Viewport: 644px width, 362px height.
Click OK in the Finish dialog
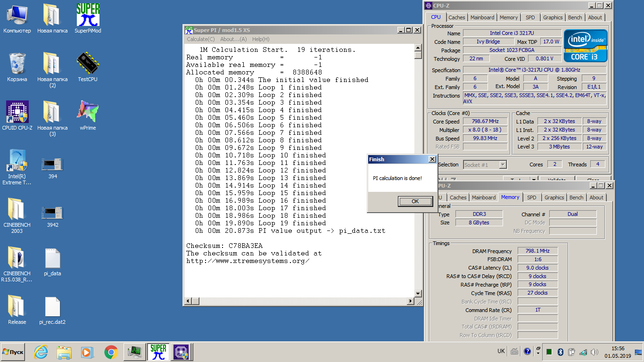click(x=415, y=201)
